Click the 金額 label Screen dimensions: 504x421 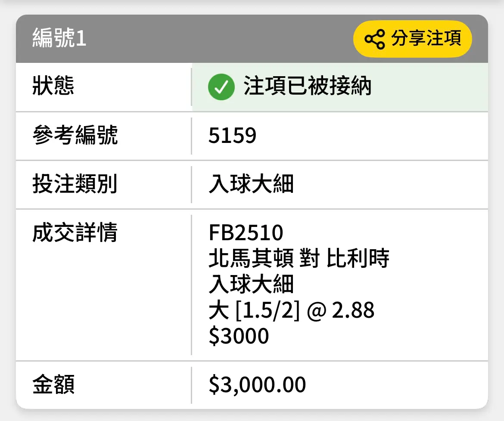point(53,384)
